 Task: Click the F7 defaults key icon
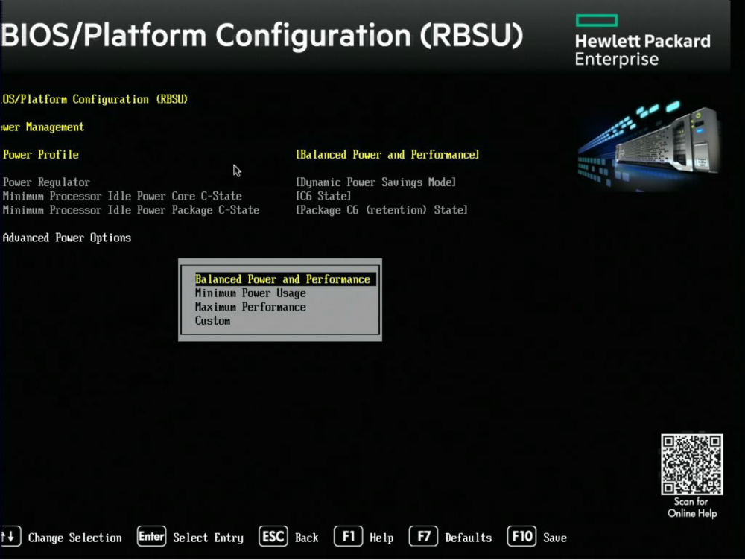point(423,537)
